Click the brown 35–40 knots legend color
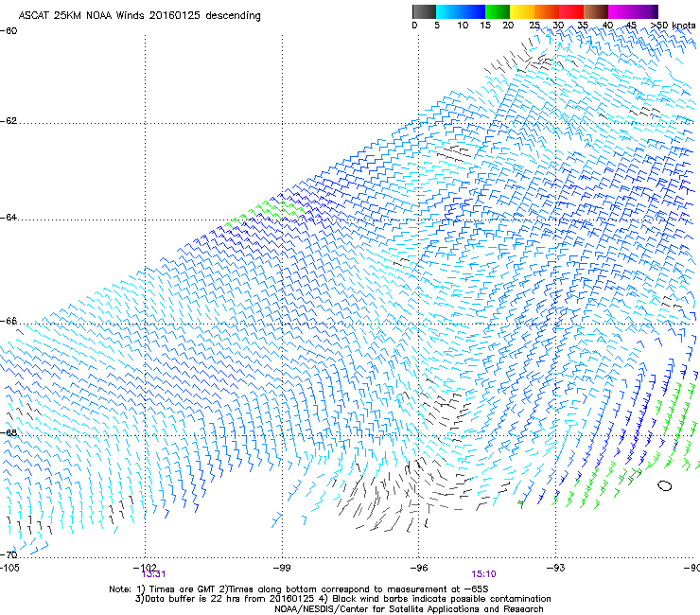This screenshot has height=615, width=700. tap(596, 11)
